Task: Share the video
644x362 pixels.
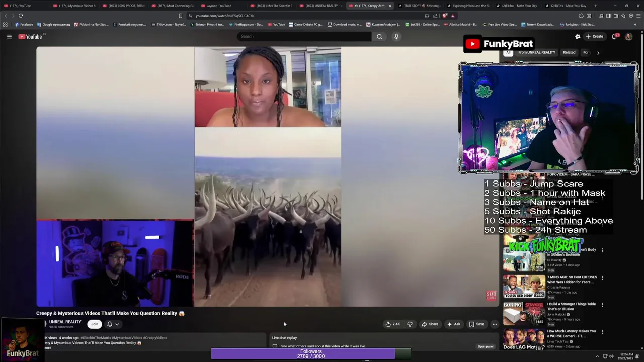Action: (430, 324)
